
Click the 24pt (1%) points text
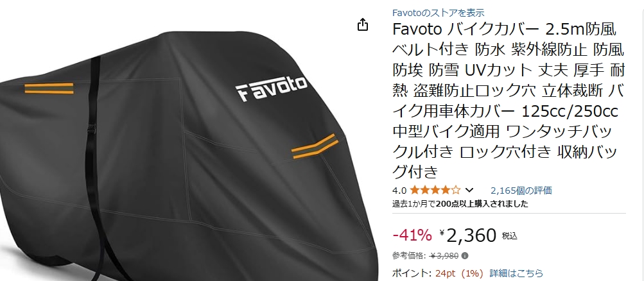[x=460, y=273]
